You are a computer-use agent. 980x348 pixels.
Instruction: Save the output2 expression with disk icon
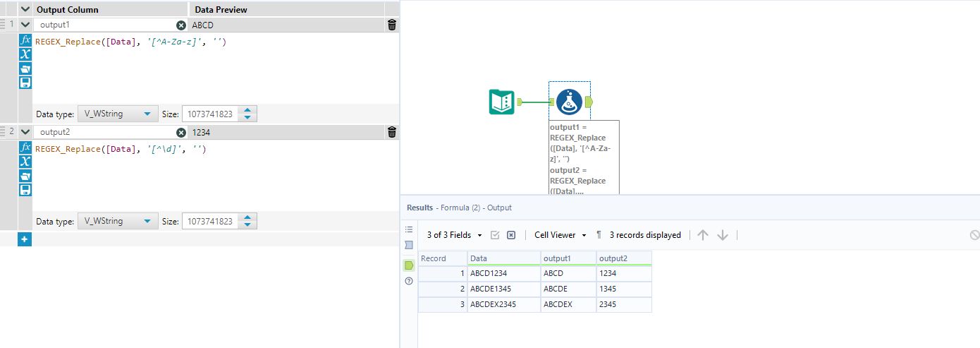click(25, 190)
